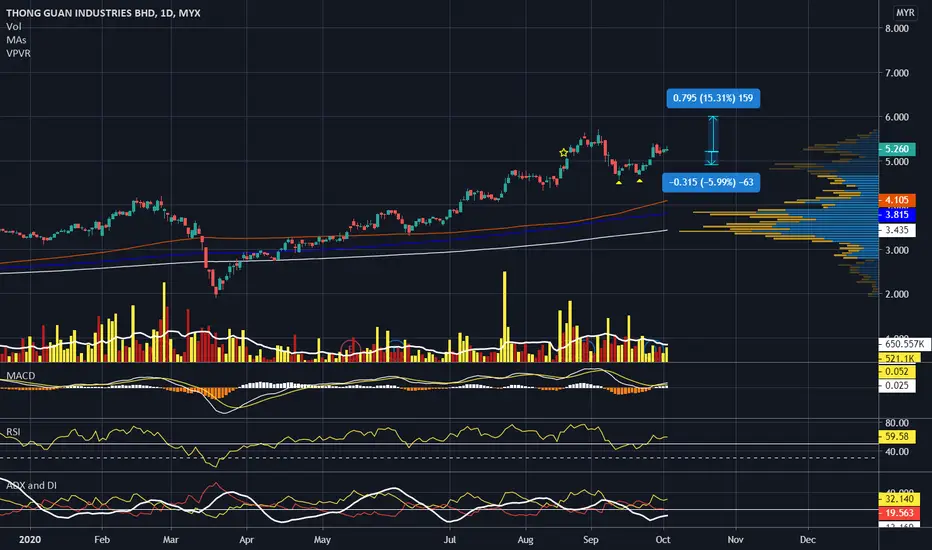
Task: Click the Dec label on time axis
Action: pos(807,539)
